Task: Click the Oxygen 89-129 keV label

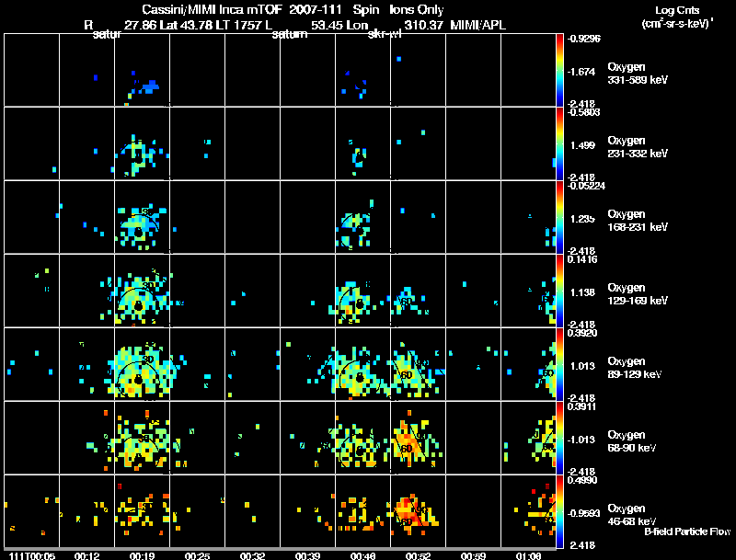Action: pos(635,368)
